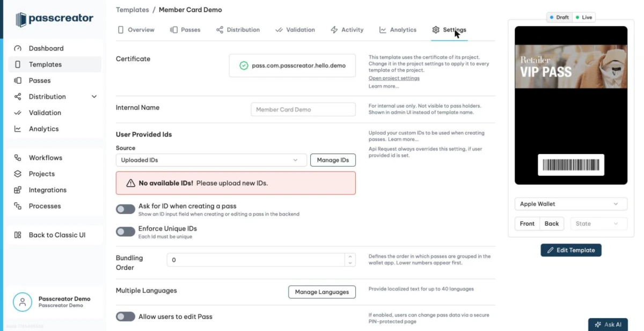Increase Bundling Order with up arrow

pyautogui.click(x=350, y=256)
